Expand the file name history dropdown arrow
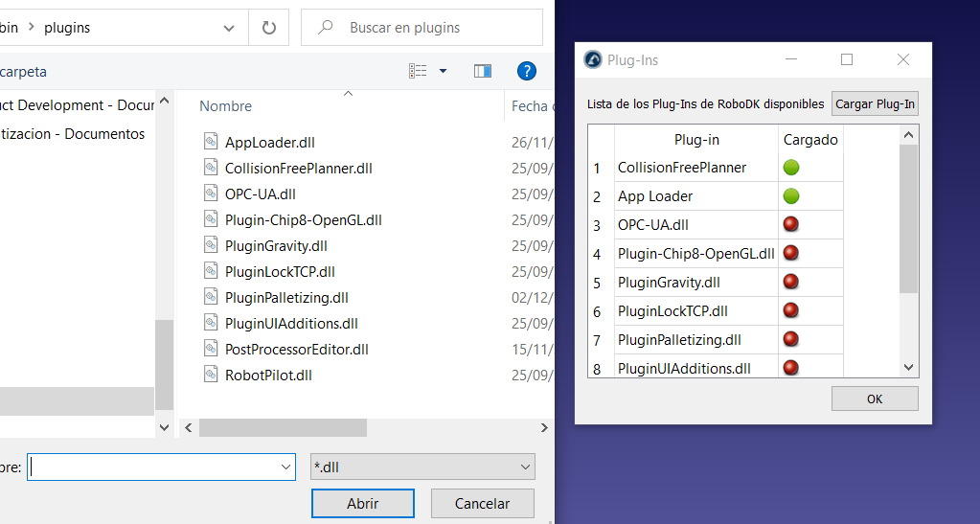 tap(285, 467)
